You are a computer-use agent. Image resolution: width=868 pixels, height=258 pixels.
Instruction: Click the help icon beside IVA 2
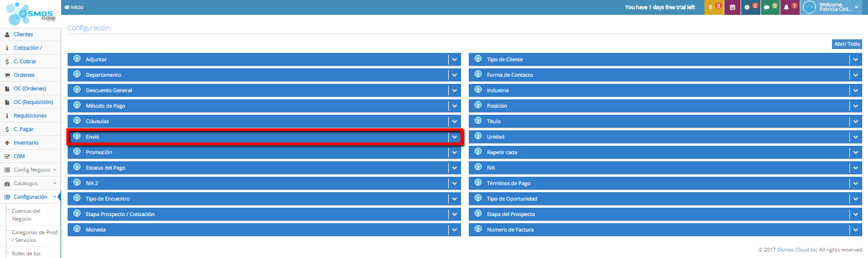pos(77,183)
